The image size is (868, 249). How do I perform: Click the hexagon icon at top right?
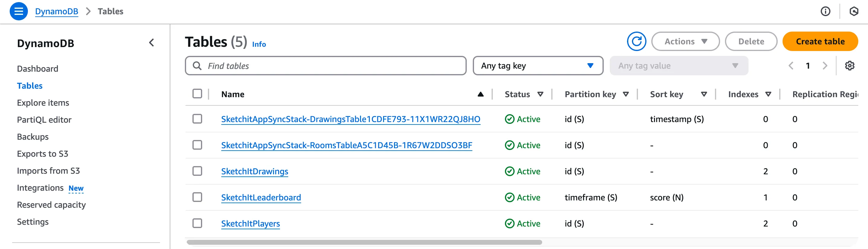853,12
